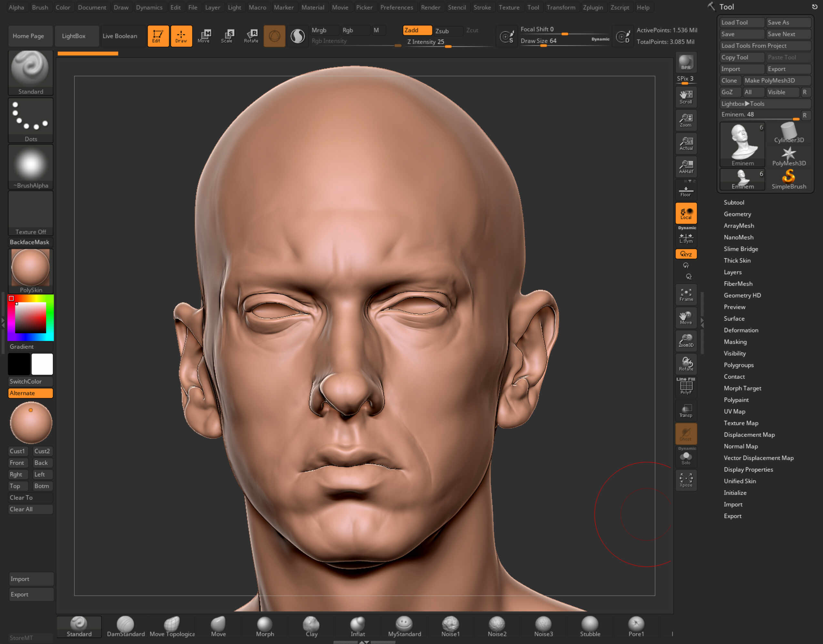Pick the Inflat brush
This screenshot has width=823, height=644.
click(x=357, y=627)
